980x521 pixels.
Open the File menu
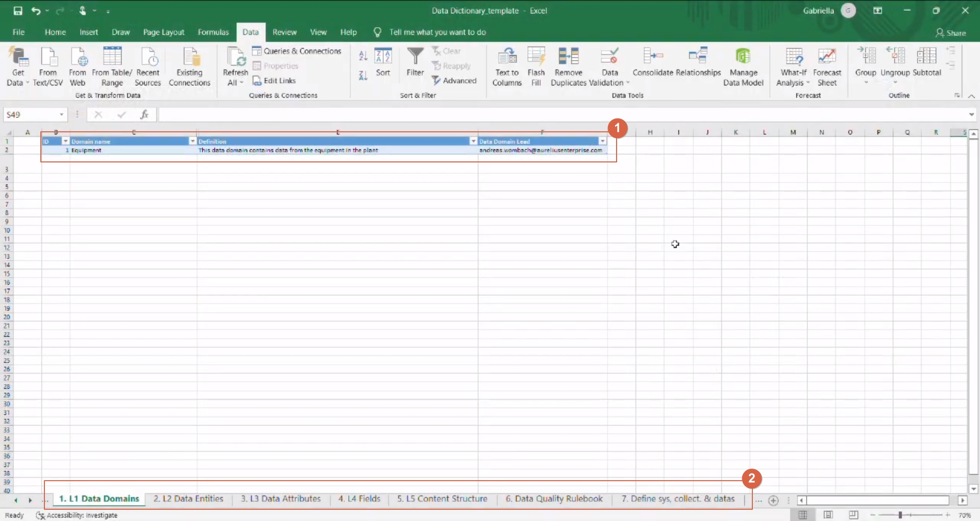pos(18,32)
